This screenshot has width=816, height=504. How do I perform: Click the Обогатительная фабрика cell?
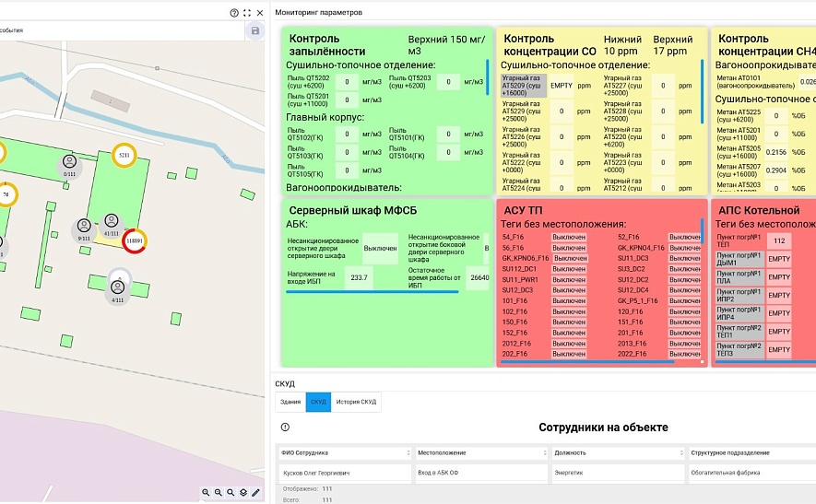tap(751, 474)
